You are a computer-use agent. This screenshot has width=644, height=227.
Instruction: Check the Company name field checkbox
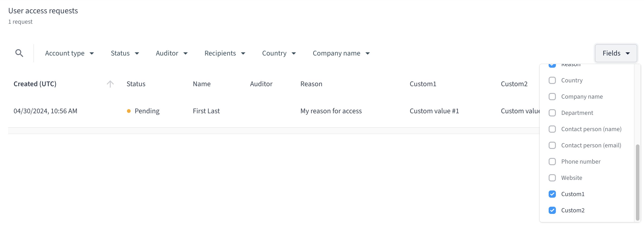(552, 97)
